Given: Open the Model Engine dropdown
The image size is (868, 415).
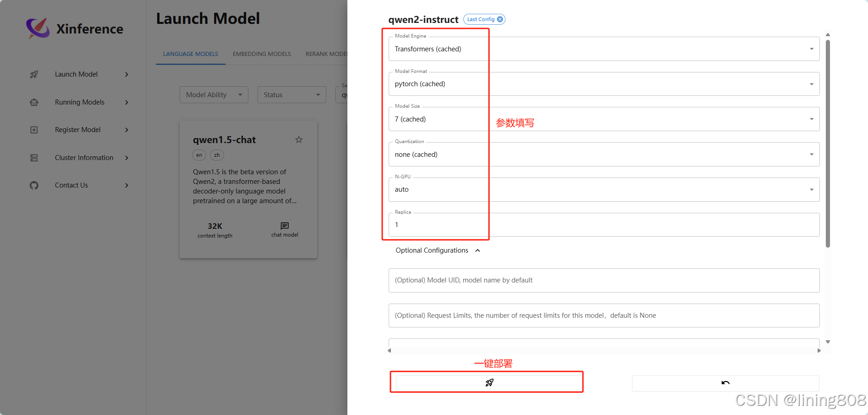Looking at the screenshot, I should (x=604, y=49).
